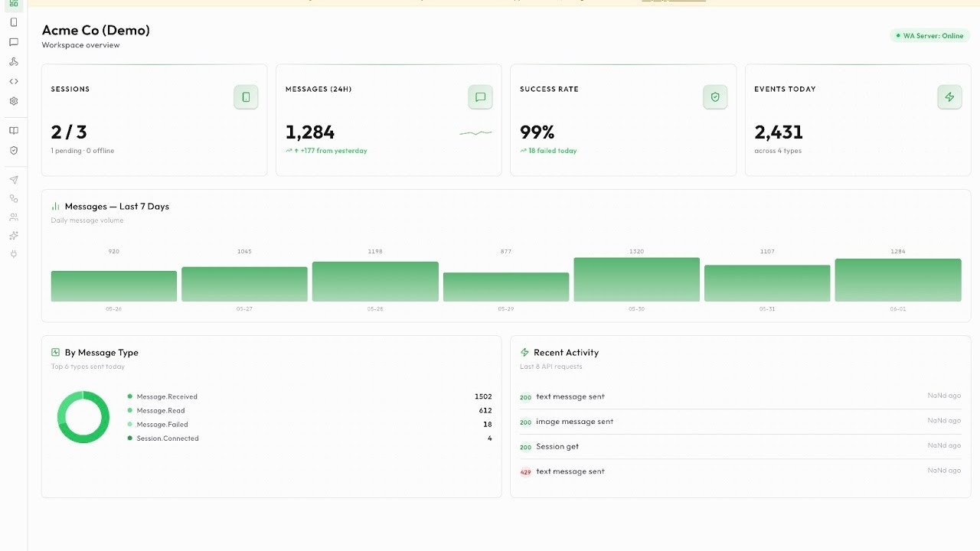Click the trend arrow next to 18 failed today

pyautogui.click(x=523, y=151)
